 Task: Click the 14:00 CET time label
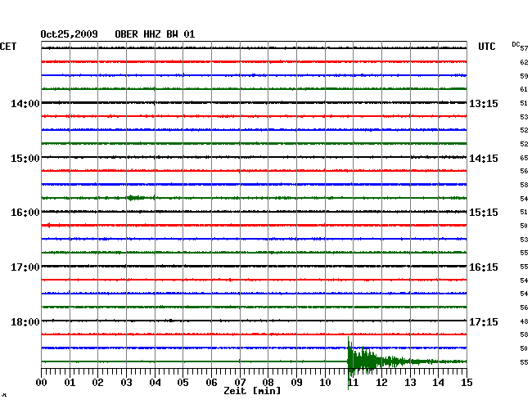[x=25, y=103]
